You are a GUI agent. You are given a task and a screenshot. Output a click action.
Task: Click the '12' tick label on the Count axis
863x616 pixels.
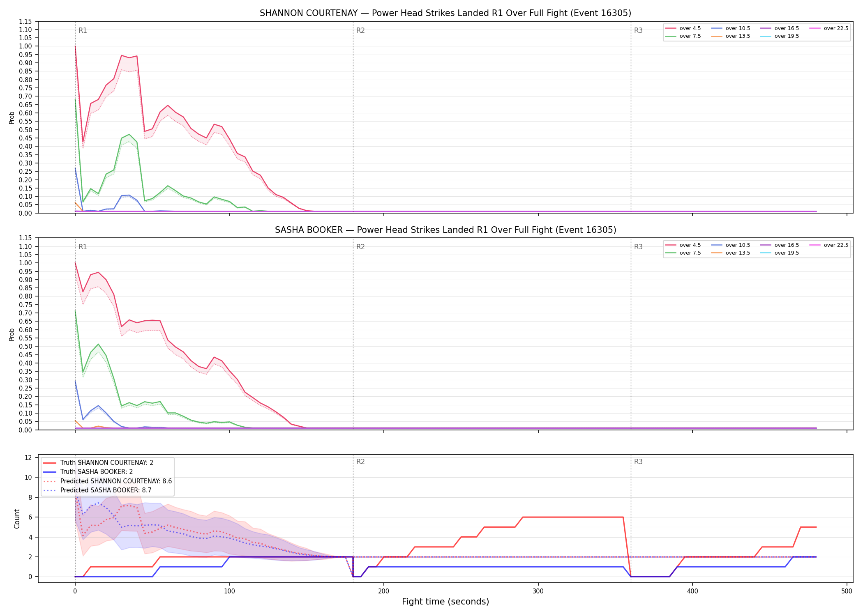(28, 457)
